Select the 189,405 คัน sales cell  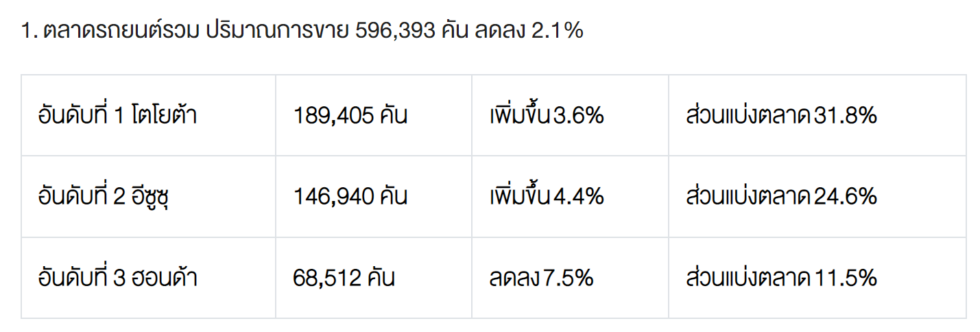(x=350, y=116)
